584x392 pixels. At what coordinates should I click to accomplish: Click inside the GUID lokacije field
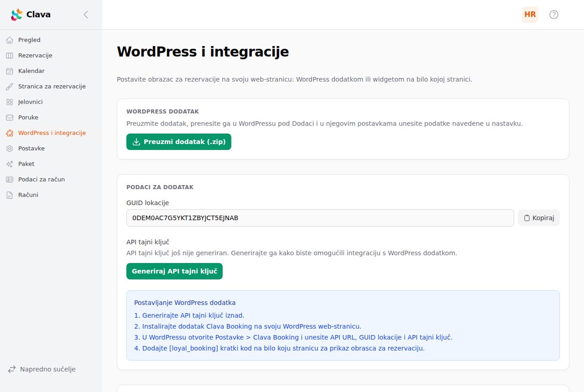(320, 218)
